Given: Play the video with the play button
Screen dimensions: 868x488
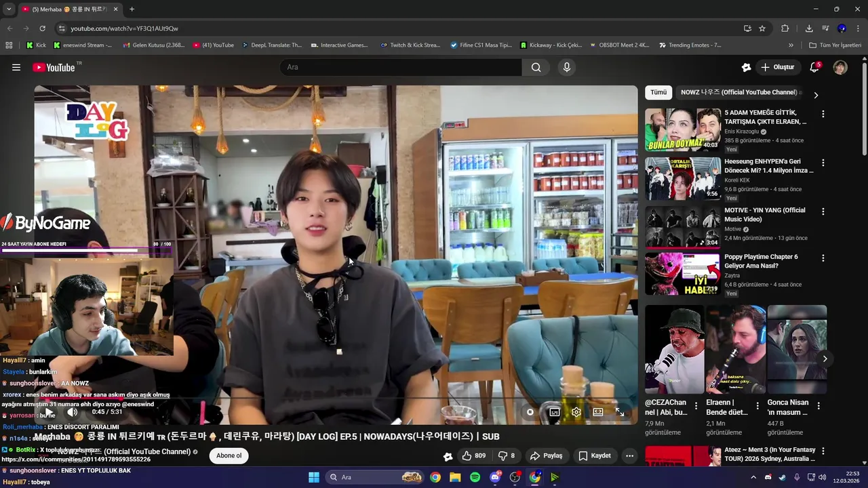Looking at the screenshot, I should 47,412.
